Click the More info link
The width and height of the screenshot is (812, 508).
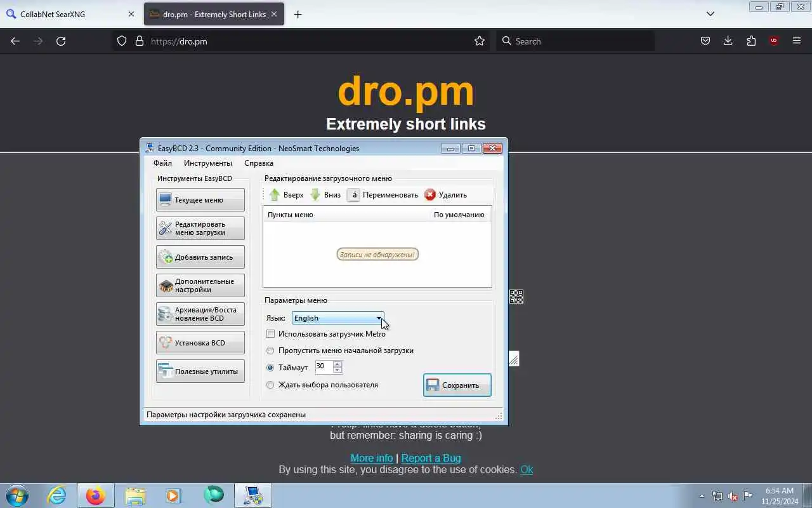(372, 458)
